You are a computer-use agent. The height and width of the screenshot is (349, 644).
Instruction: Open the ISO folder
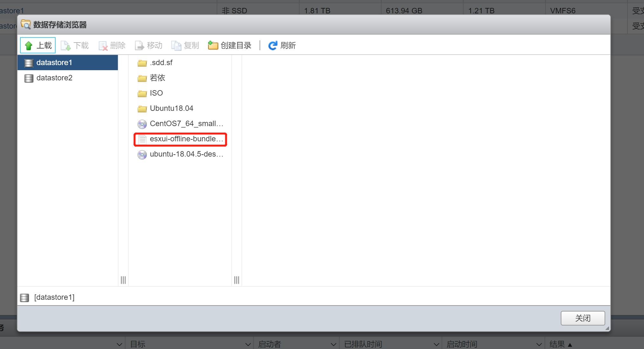coord(156,93)
